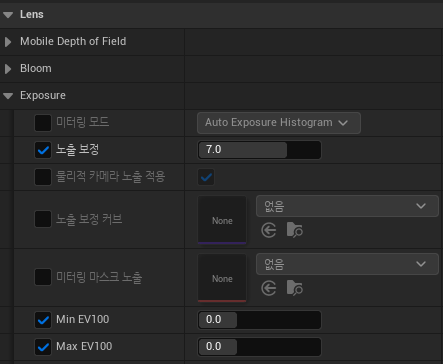Click the 노출 보정 커브 None thumbnail
Image resolution: width=443 pixels, height=364 pixels.
pyautogui.click(x=222, y=220)
